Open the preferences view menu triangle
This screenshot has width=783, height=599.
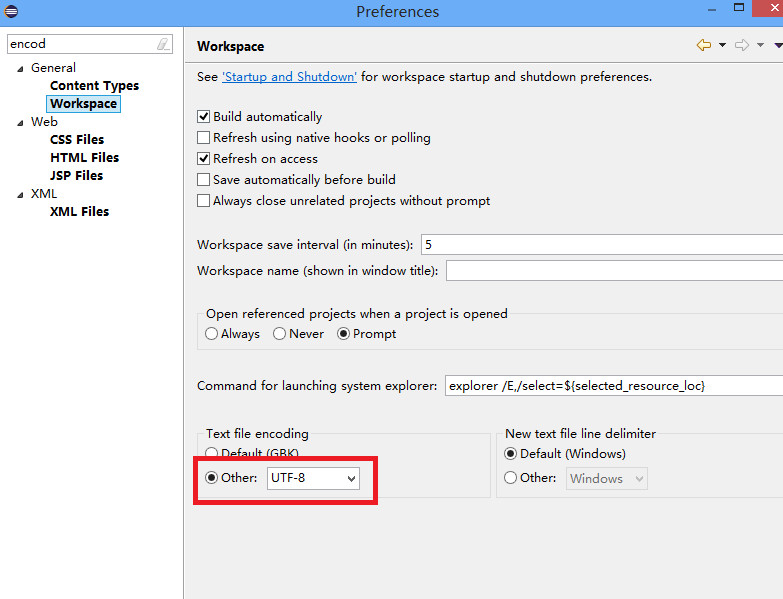point(779,45)
